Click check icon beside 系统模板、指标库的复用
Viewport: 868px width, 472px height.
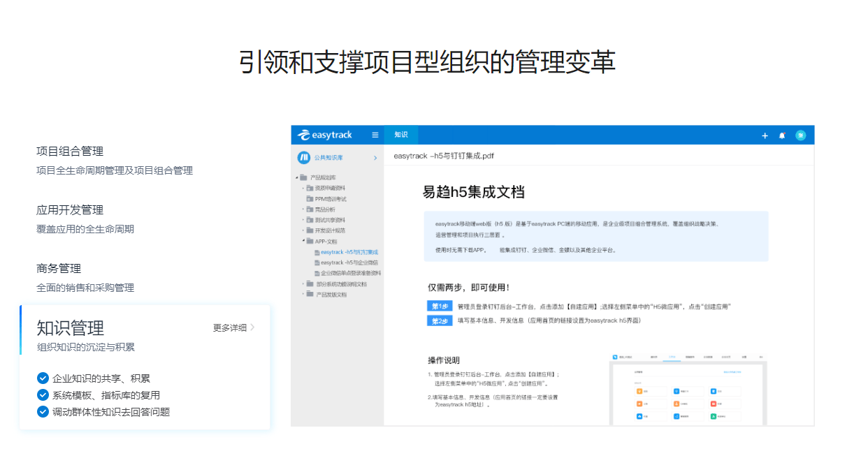click(x=43, y=395)
